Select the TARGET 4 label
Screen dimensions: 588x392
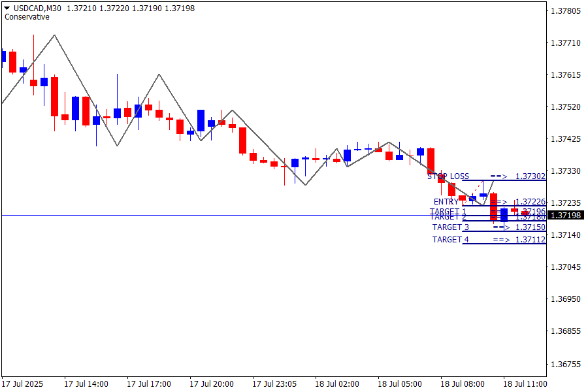pos(450,240)
